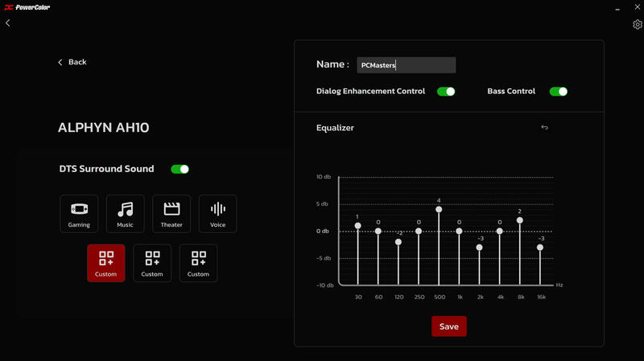Select the Gaming sound preset

79,214
